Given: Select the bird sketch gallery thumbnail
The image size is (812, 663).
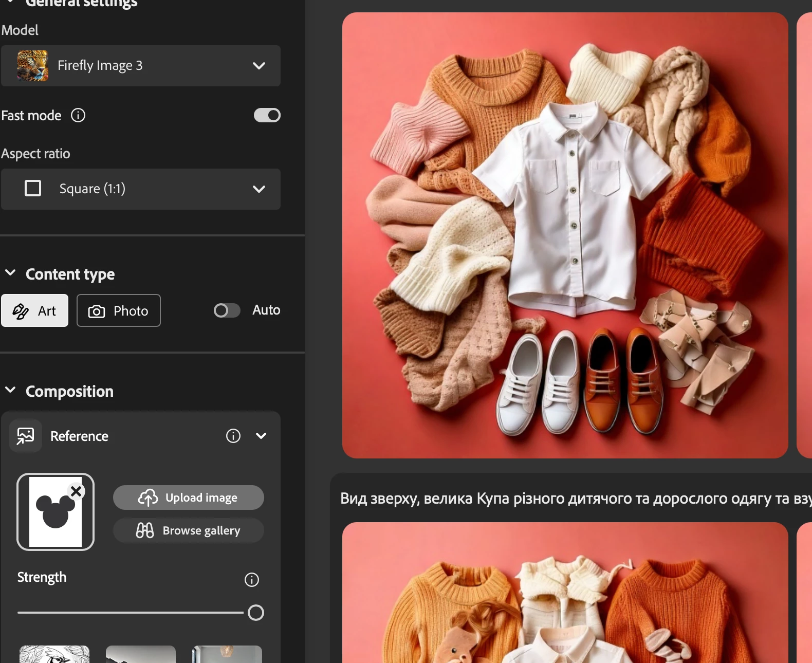Looking at the screenshot, I should point(54,654).
